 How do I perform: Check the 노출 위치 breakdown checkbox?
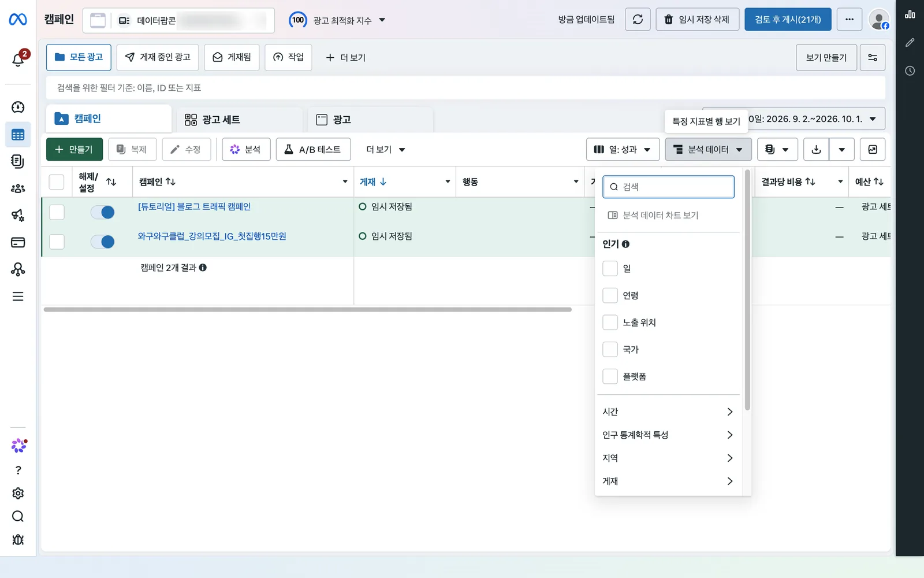[x=610, y=323]
